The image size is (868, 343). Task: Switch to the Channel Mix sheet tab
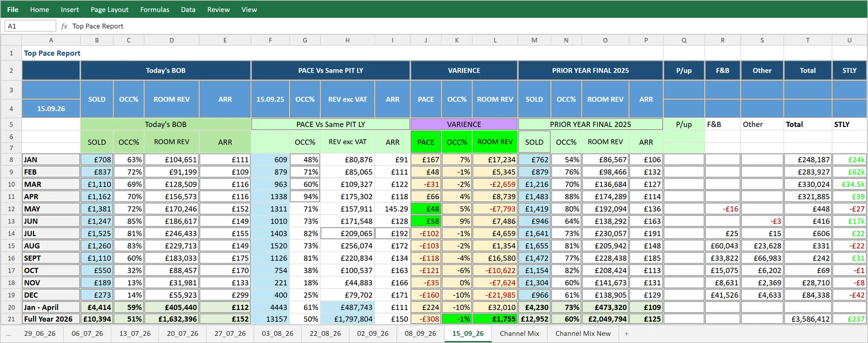(x=520, y=334)
